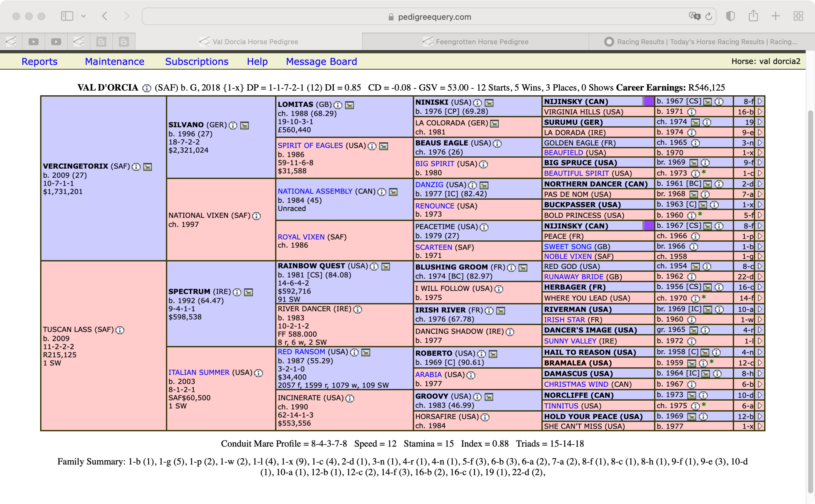The height and width of the screenshot is (504, 815).
Task: Reload the page with refresh icon
Action: click(x=709, y=16)
